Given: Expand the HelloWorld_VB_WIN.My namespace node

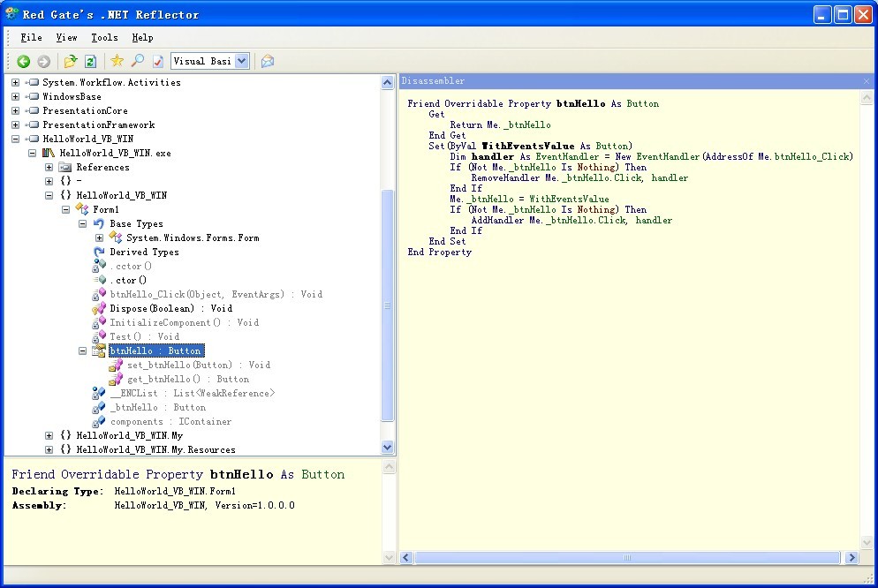Looking at the screenshot, I should point(49,435).
